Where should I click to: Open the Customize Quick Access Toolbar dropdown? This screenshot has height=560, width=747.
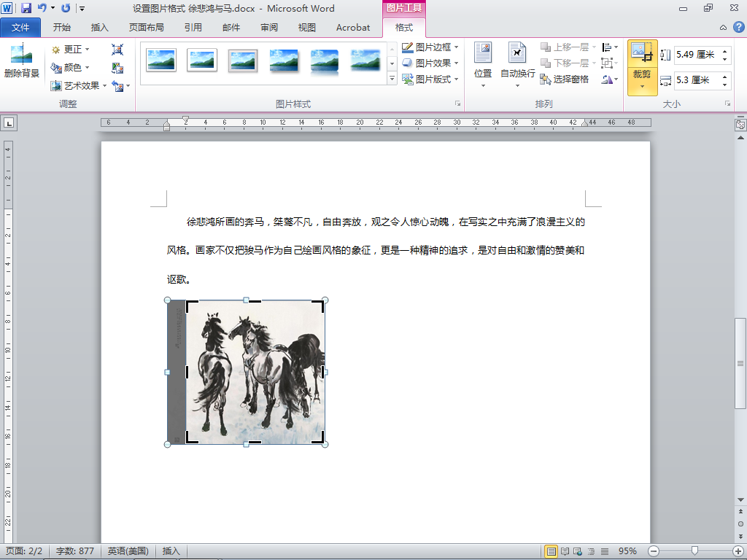pyautogui.click(x=82, y=9)
